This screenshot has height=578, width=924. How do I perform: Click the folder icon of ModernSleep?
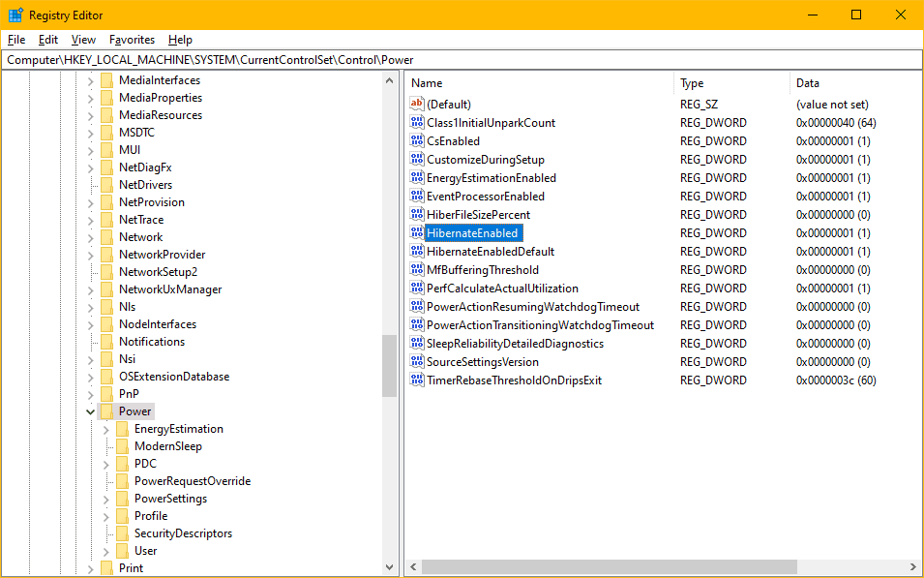[125, 445]
